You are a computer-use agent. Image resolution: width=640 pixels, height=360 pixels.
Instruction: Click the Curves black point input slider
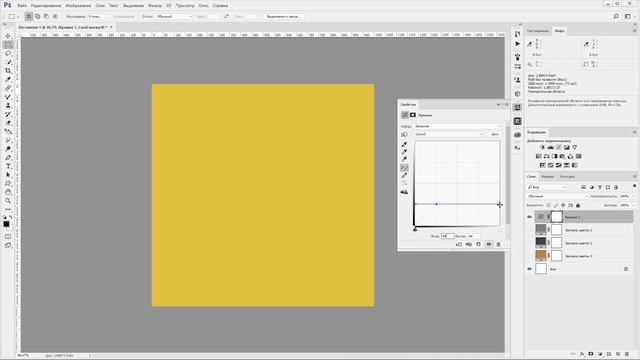click(x=415, y=229)
